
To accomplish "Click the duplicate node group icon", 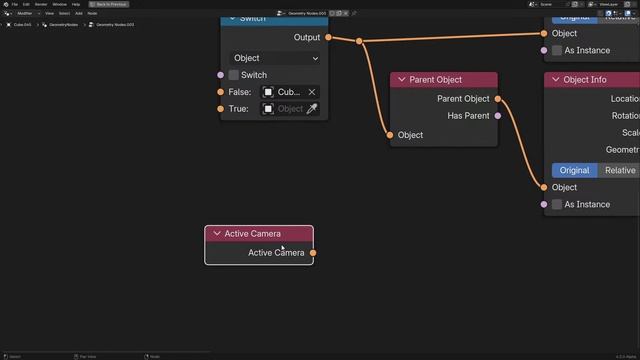I will tap(339, 13).
